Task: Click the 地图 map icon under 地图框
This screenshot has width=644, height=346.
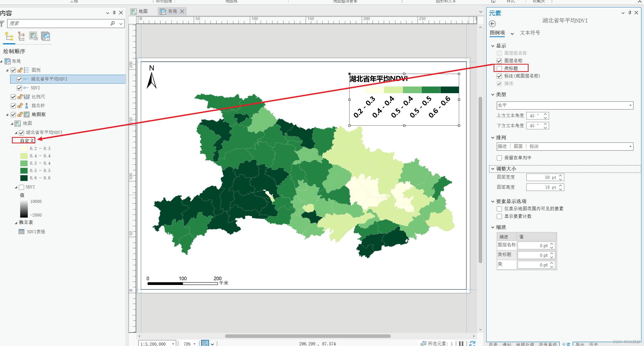Action: 18,123
